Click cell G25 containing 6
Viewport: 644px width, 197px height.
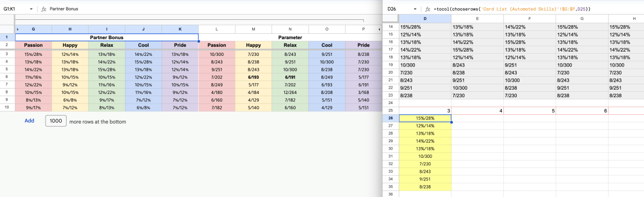(582, 111)
